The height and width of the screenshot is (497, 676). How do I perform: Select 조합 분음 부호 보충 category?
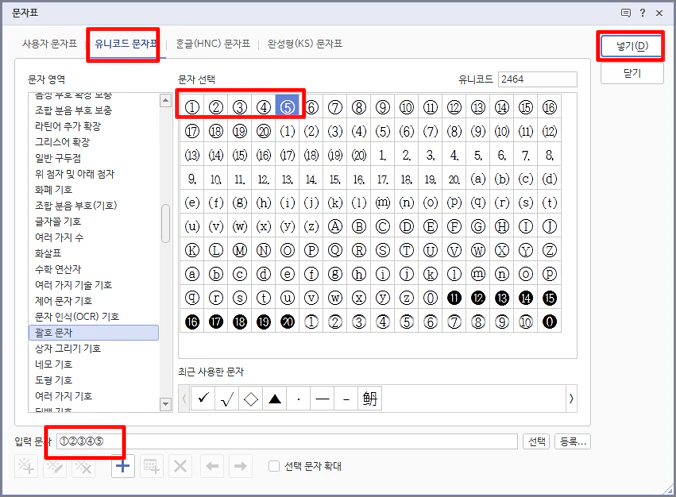point(74,110)
